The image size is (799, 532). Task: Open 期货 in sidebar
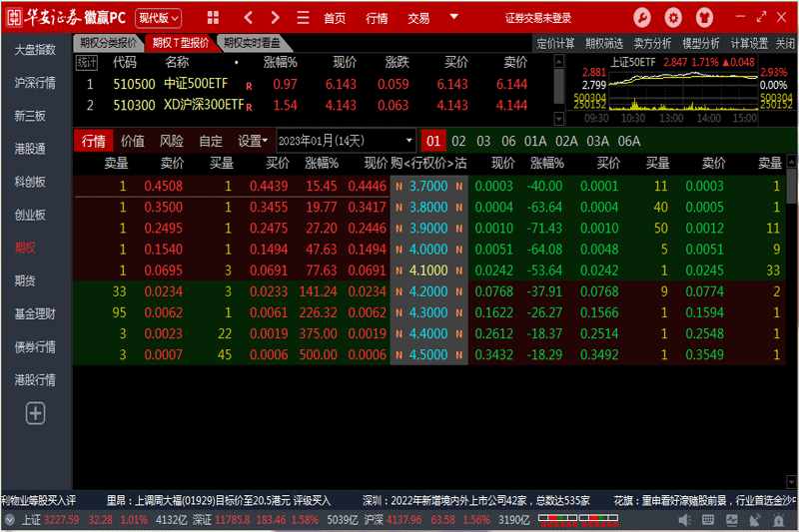point(24,281)
